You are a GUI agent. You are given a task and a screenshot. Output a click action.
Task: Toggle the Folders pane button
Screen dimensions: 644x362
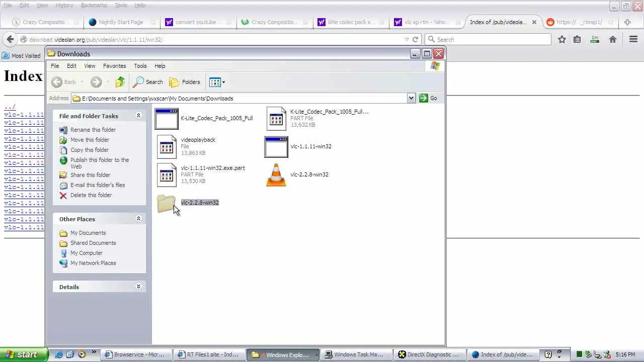tap(185, 82)
